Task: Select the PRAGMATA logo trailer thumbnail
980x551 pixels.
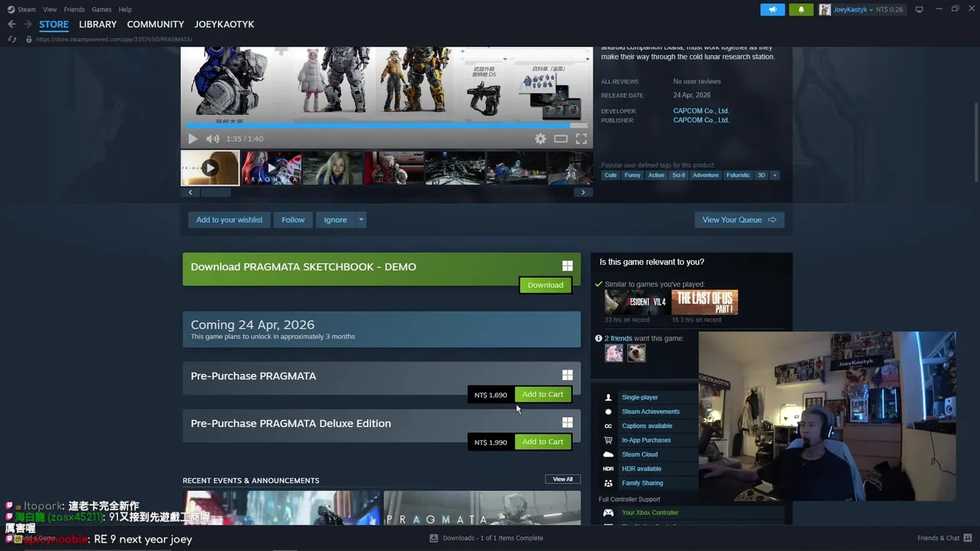Action: click(271, 168)
